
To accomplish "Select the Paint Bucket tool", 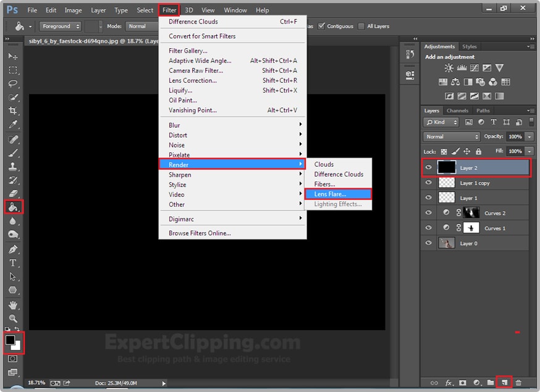I will 13,207.
